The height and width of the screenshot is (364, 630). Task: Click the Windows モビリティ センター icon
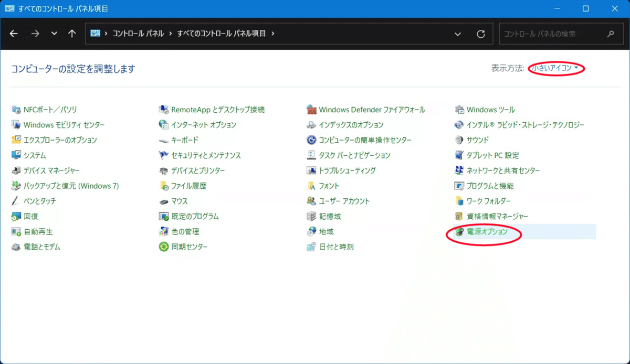[16, 125]
